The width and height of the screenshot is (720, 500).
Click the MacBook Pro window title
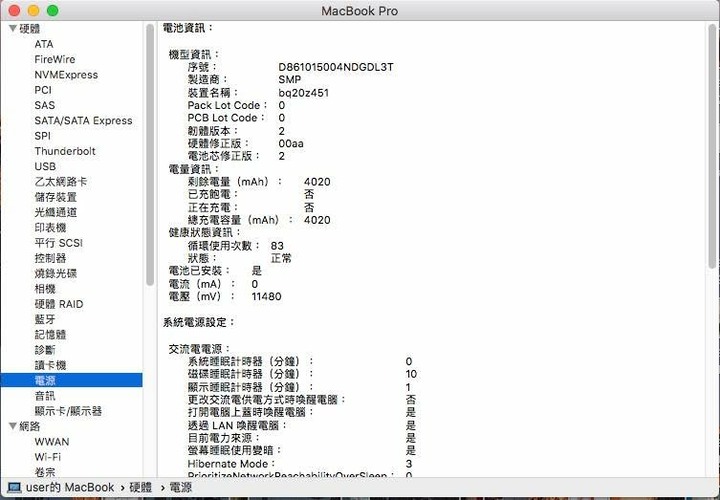click(x=360, y=11)
